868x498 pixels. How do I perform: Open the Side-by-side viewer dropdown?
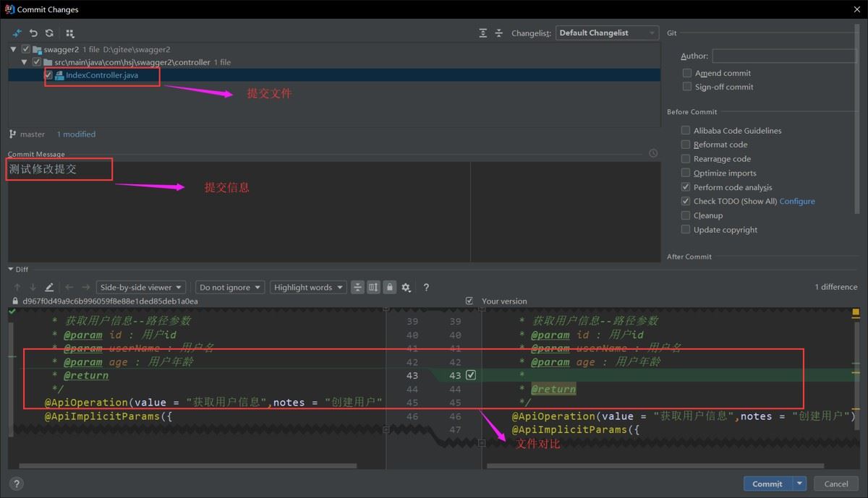pyautogui.click(x=142, y=288)
